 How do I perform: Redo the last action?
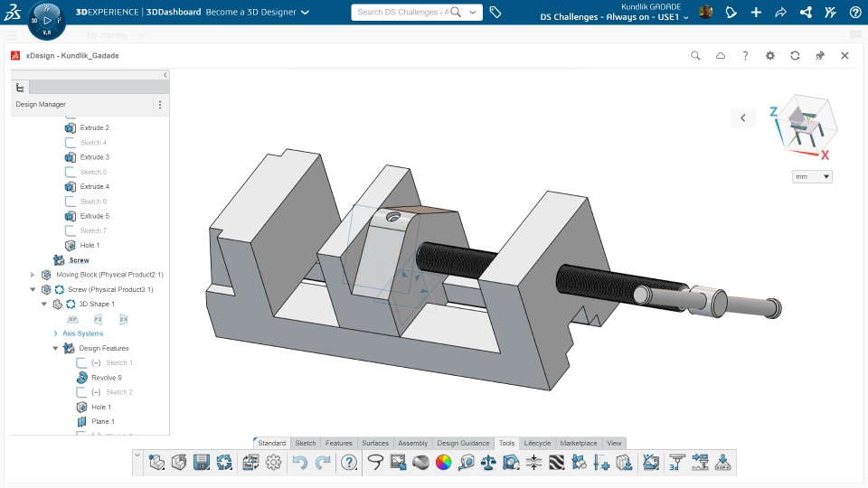[323, 462]
